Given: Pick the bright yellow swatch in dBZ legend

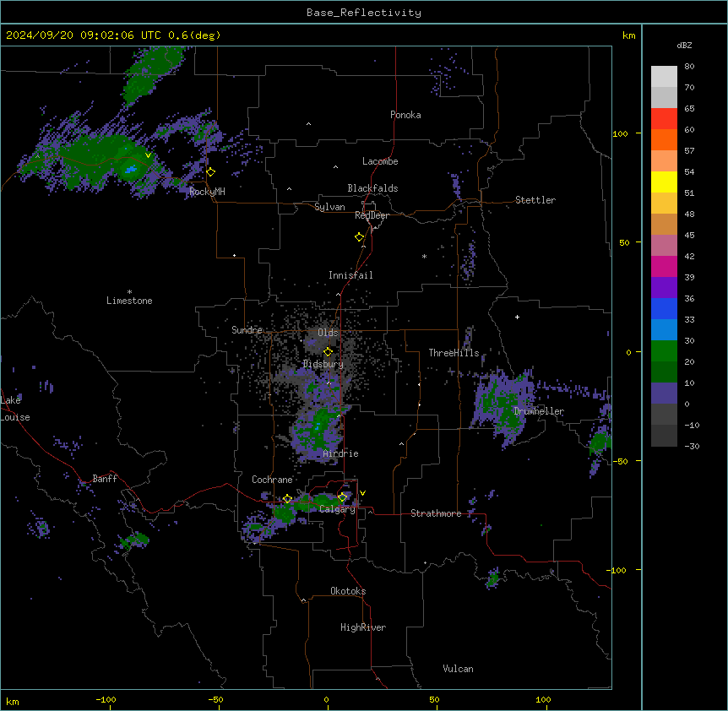Looking at the screenshot, I should [664, 182].
